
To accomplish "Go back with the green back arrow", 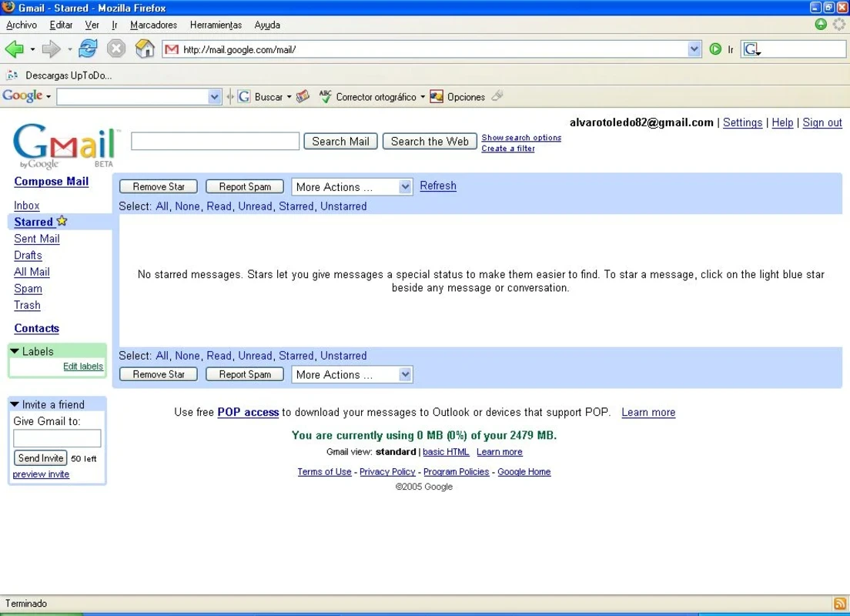I will (14, 49).
